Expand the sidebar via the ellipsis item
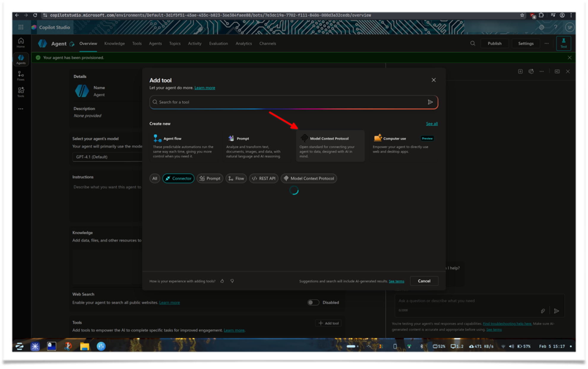 [21, 109]
